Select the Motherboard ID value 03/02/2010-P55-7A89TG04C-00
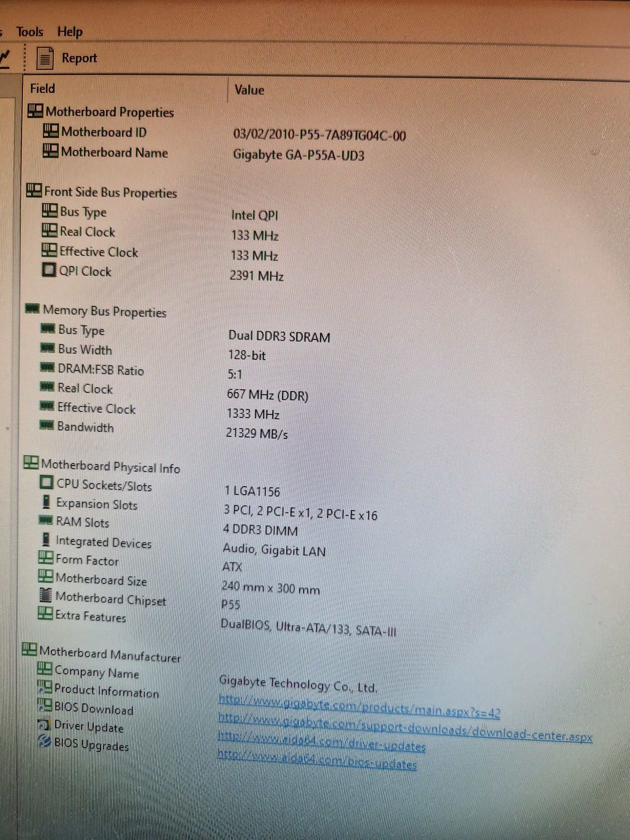Viewport: 630px width, 840px height. 320,135
